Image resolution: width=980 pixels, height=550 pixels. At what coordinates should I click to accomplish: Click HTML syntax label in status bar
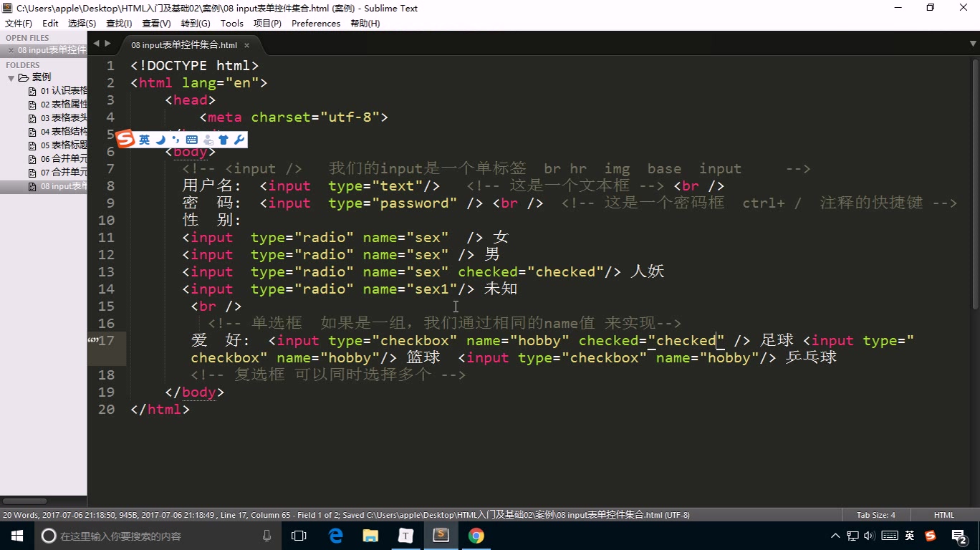(x=944, y=514)
